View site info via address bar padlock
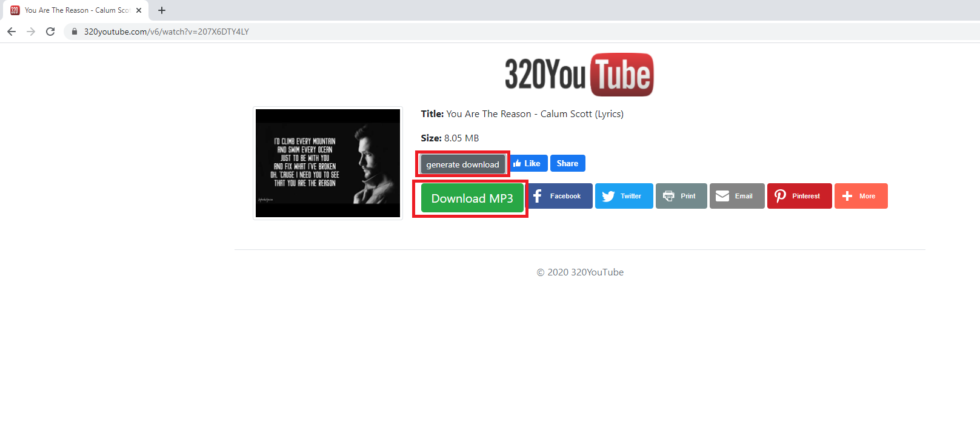This screenshot has height=435, width=980. (x=75, y=32)
